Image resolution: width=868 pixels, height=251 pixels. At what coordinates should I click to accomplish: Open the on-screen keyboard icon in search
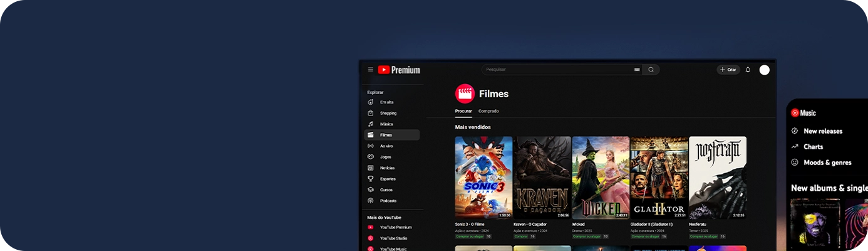(637, 70)
